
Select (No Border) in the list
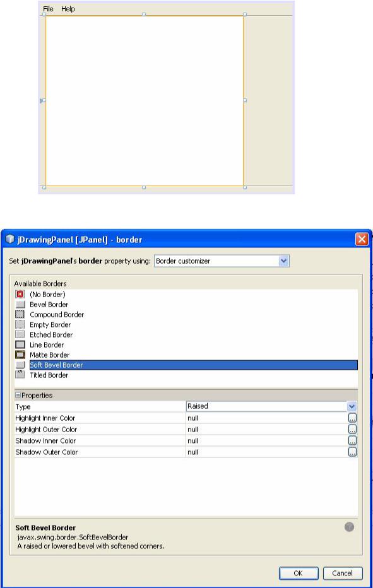click(x=47, y=295)
